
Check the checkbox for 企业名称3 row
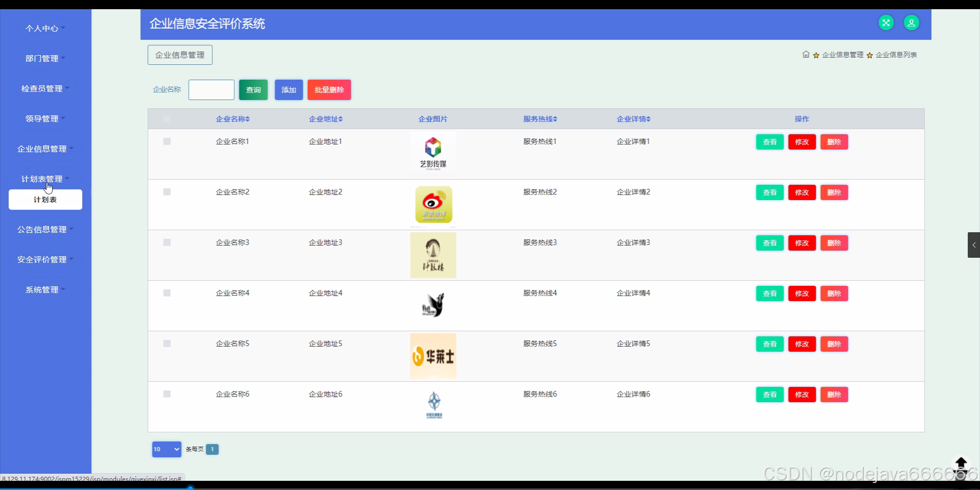pos(167,242)
